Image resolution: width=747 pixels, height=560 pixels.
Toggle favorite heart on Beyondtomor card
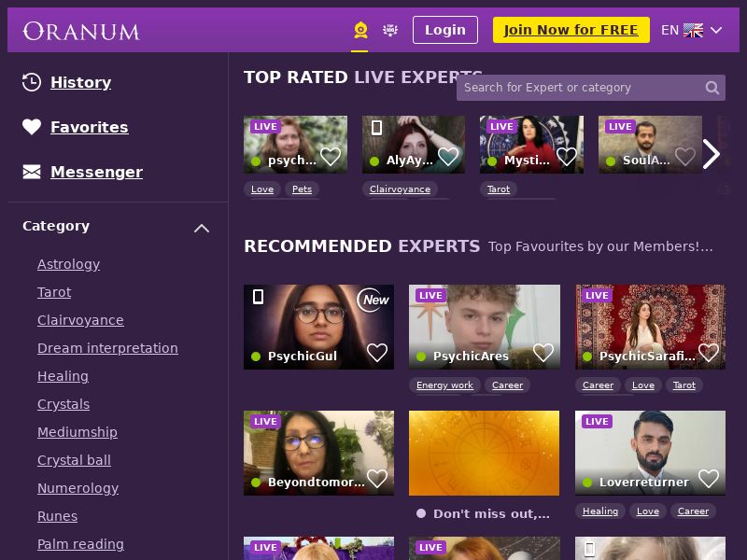click(x=377, y=479)
